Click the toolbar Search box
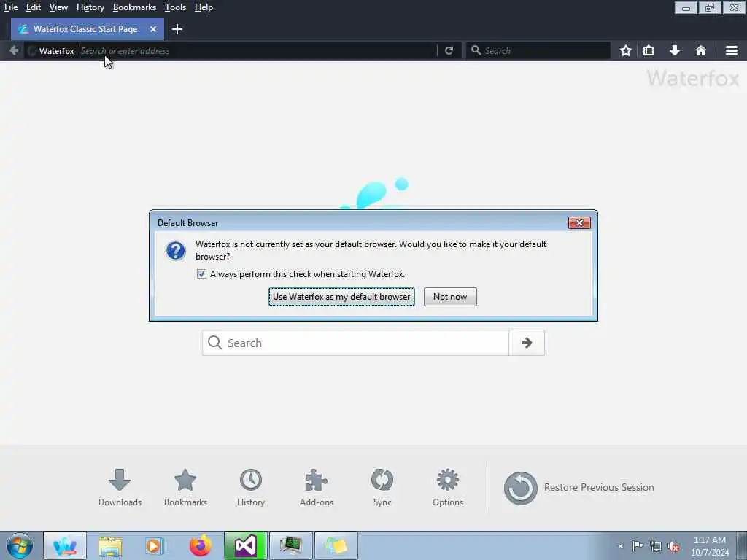747x560 pixels. tap(538, 50)
